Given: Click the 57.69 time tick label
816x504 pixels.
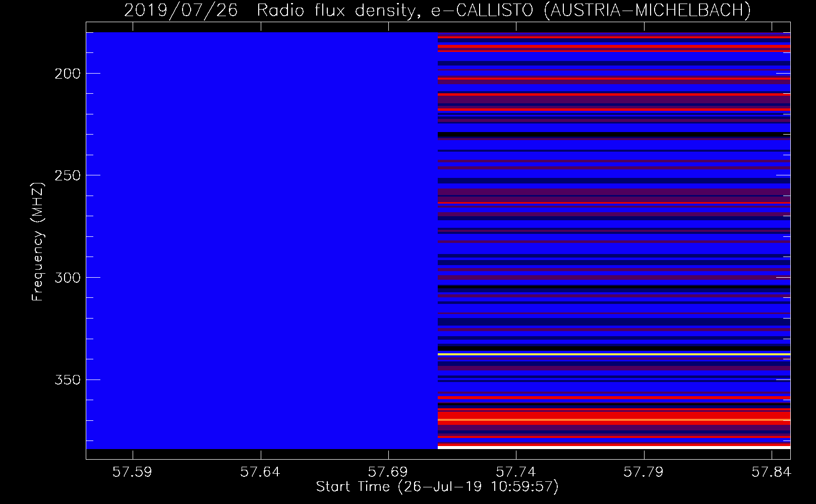Looking at the screenshot, I should click(388, 472).
